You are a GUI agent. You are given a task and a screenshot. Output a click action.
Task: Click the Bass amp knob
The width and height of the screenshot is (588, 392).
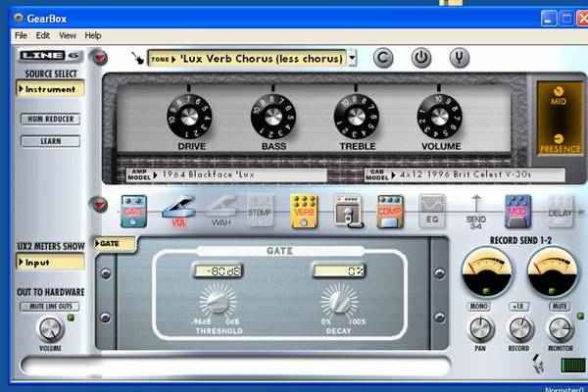click(273, 117)
